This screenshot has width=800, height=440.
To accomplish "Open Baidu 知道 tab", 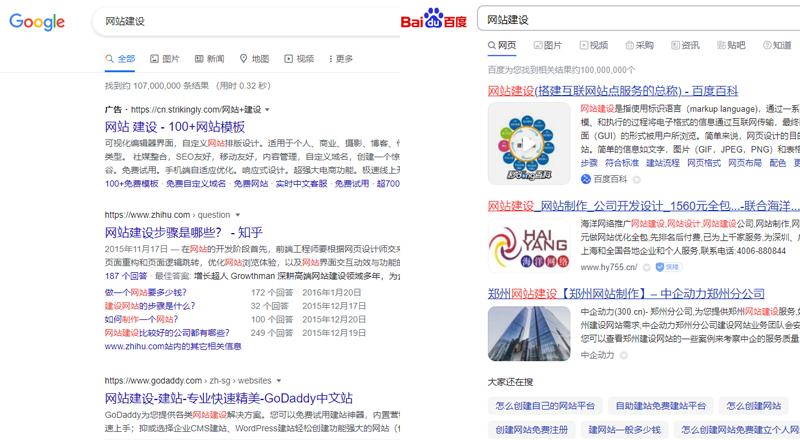I will pos(777,45).
